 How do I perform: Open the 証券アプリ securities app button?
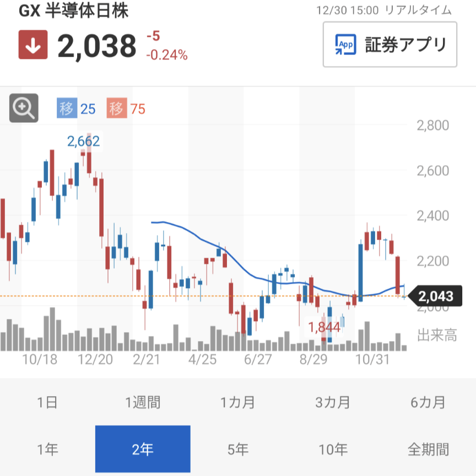pyautogui.click(x=390, y=45)
